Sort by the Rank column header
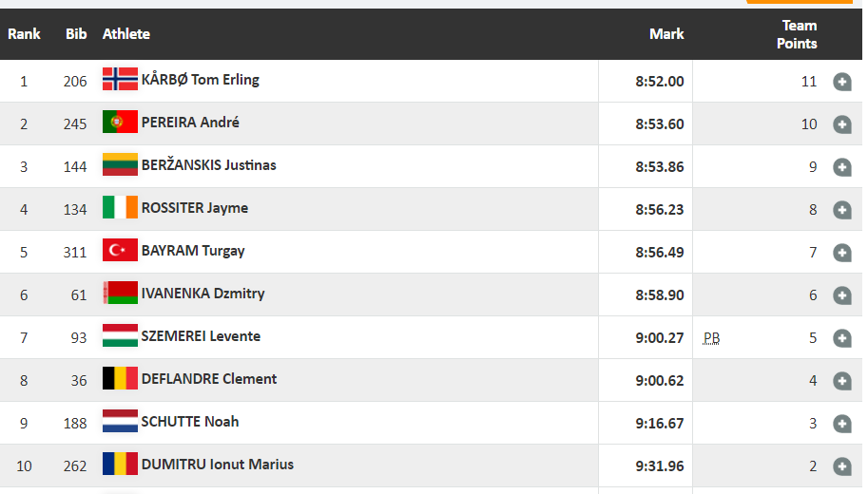The image size is (868, 494). (x=24, y=34)
